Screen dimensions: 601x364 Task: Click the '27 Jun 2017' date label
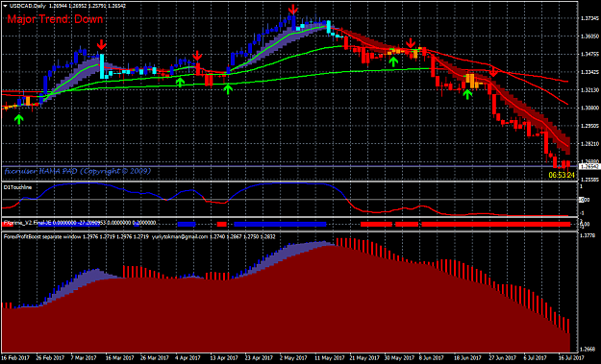coord(504,358)
